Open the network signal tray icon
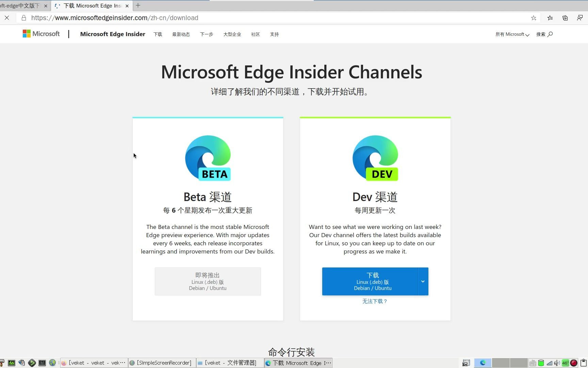The height and width of the screenshot is (368, 588). point(549,363)
